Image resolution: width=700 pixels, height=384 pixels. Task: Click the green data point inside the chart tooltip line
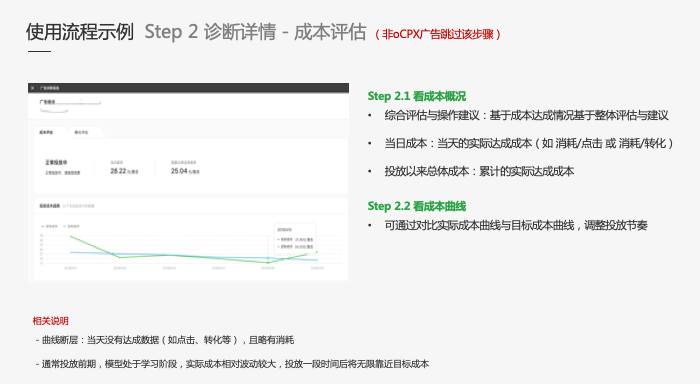[268, 263]
